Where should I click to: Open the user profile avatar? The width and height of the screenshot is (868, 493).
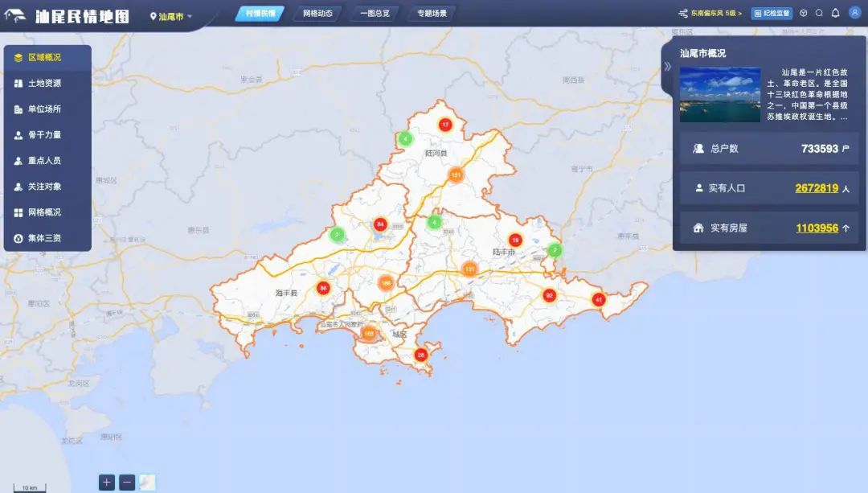854,13
